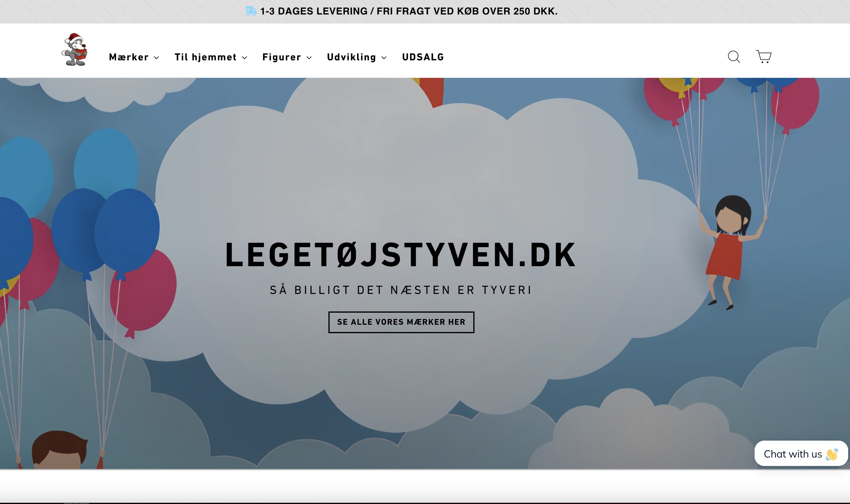Expand the Udvikling dropdown arrow
Viewport: 850px width, 504px height.
tap(384, 58)
